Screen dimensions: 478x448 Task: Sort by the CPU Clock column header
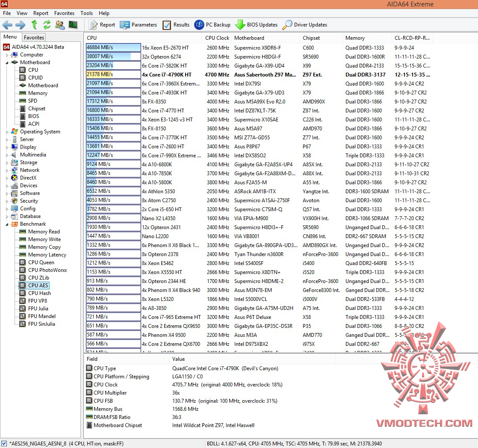click(x=217, y=38)
